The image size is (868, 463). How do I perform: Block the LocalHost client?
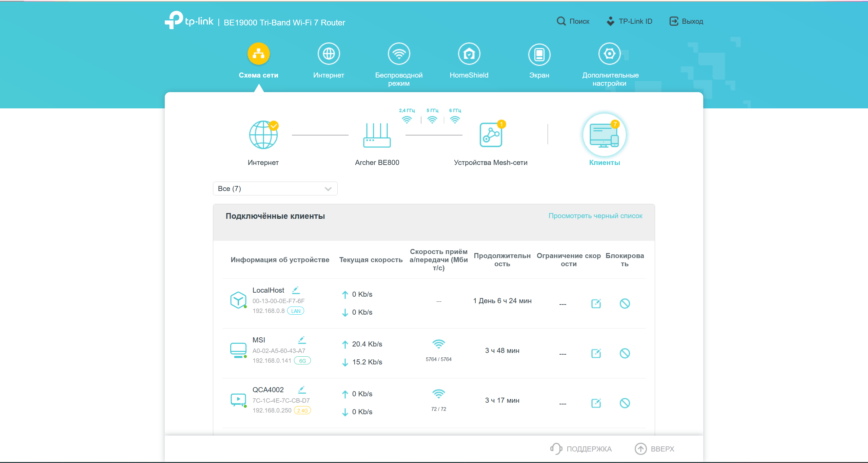pos(625,303)
